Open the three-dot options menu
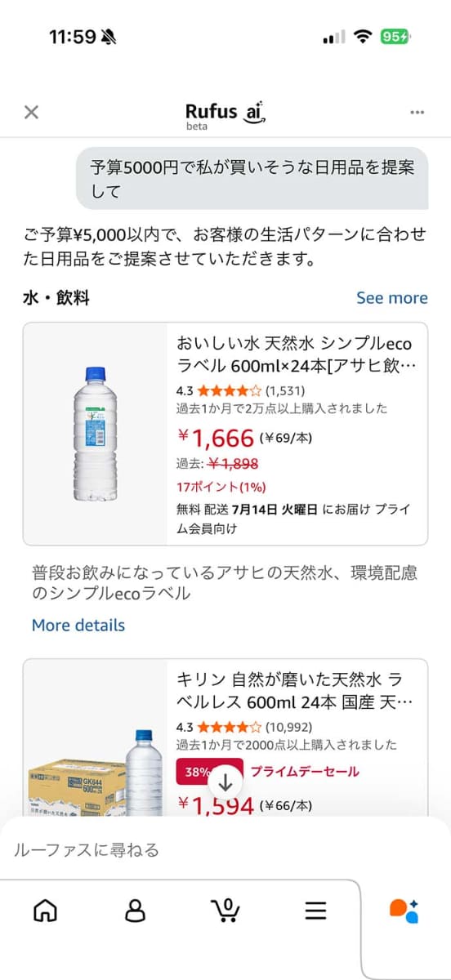The image size is (451, 980). click(418, 112)
